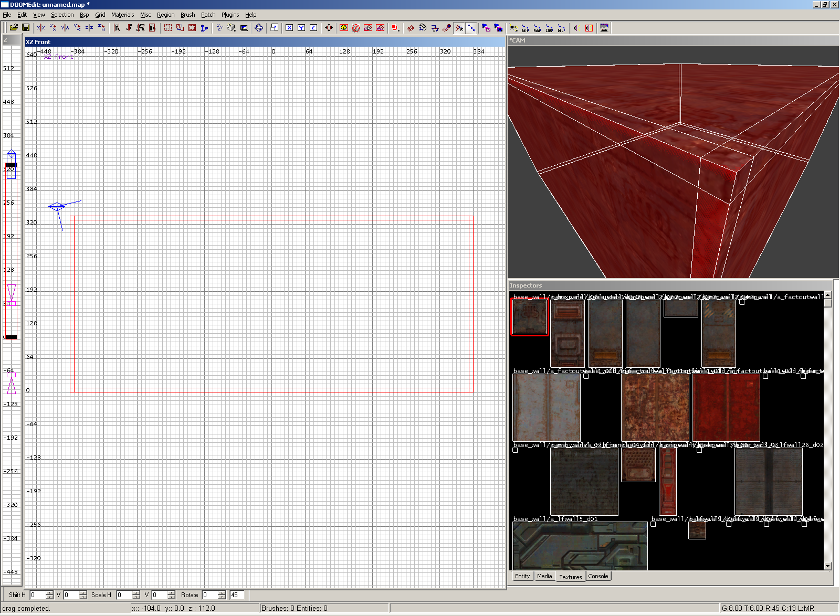Increase Scale H value with up arrow

pos(136,592)
